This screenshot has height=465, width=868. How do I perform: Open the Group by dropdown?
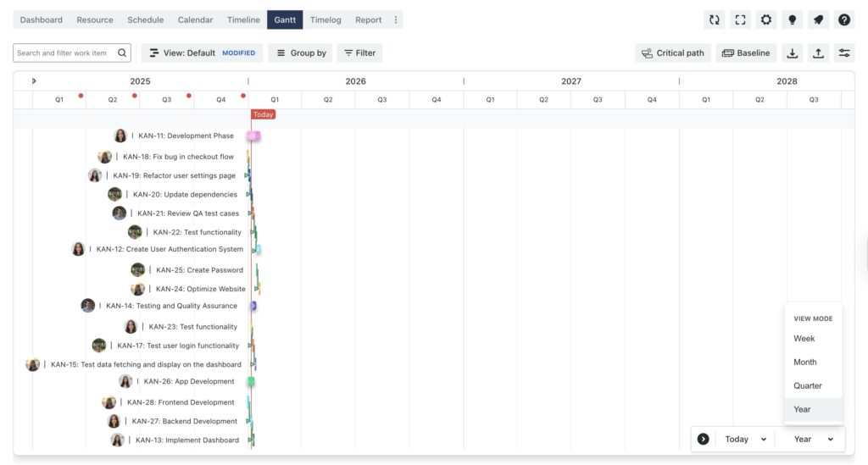pos(301,53)
